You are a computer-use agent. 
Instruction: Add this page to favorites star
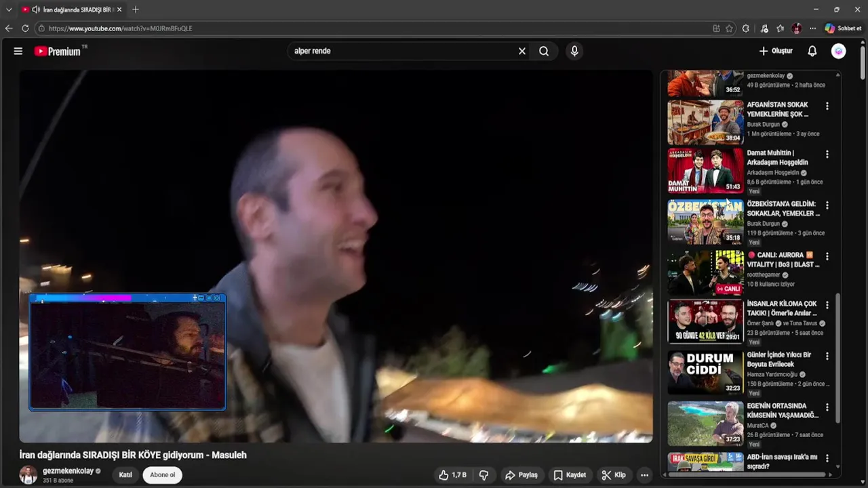tap(729, 28)
